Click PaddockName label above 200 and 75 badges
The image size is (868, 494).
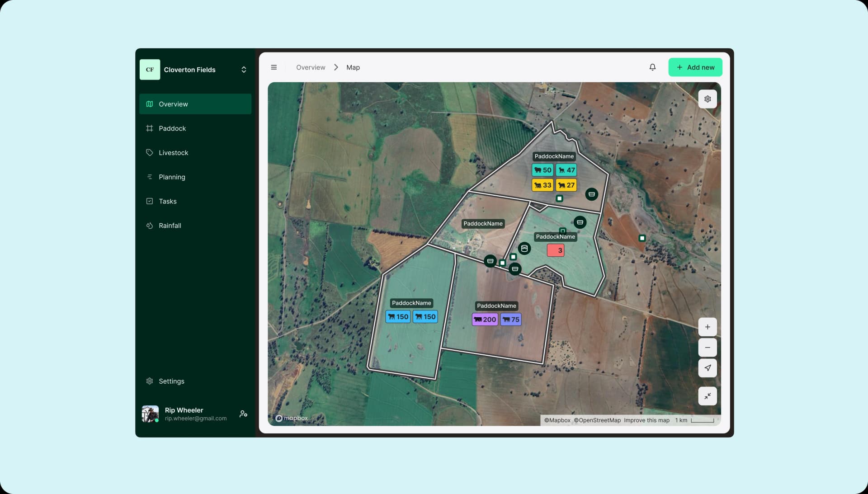(496, 306)
